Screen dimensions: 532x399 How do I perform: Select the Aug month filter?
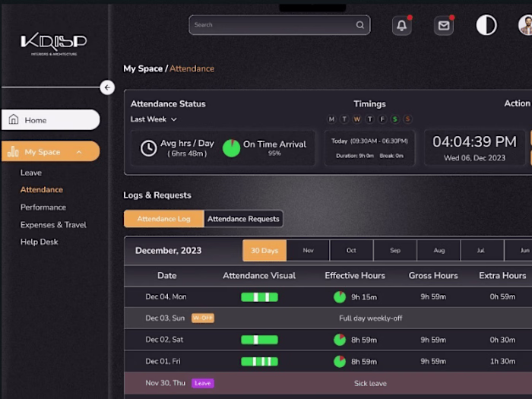[x=439, y=250]
